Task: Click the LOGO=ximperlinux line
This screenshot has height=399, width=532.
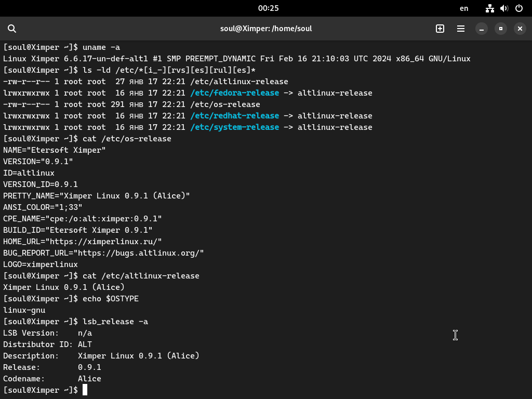Action: pyautogui.click(x=41, y=264)
